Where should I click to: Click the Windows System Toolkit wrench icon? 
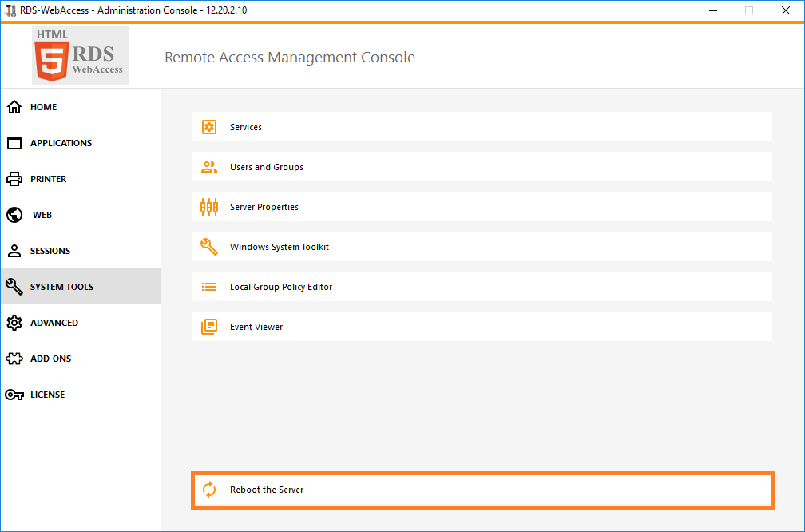(x=209, y=247)
